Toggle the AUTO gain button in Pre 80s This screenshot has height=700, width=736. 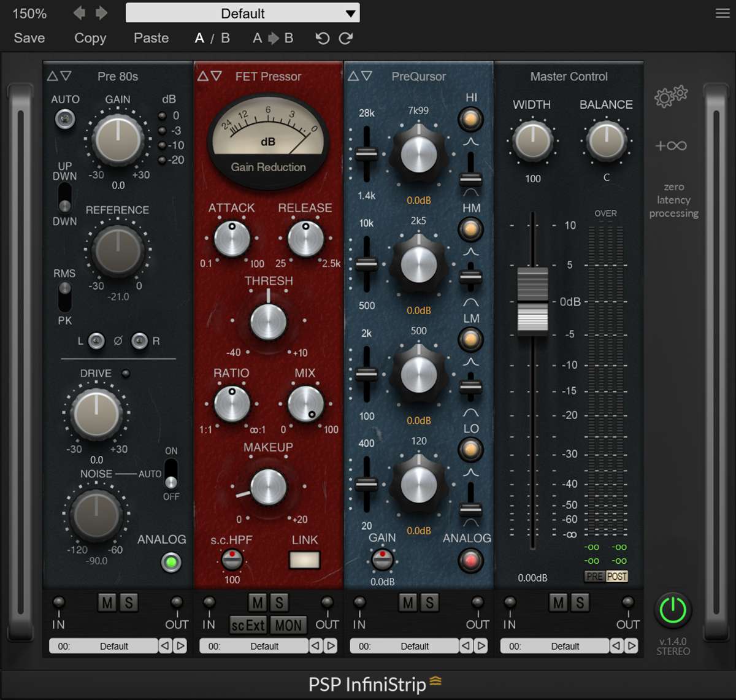65,118
